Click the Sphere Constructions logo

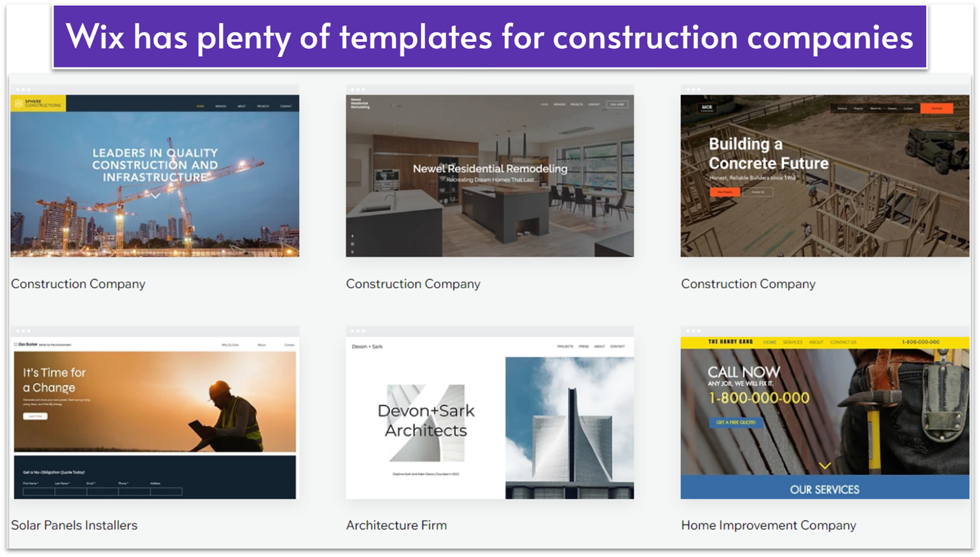(35, 103)
